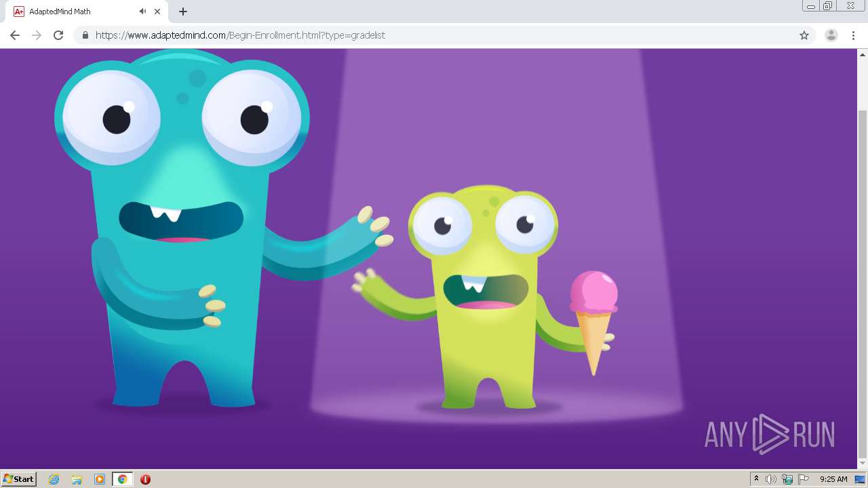Bookmark this page with the star
This screenshot has height=488, width=868.
(804, 35)
